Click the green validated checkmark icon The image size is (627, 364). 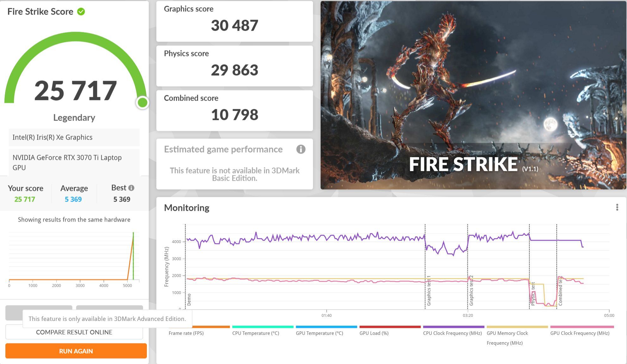pos(81,12)
